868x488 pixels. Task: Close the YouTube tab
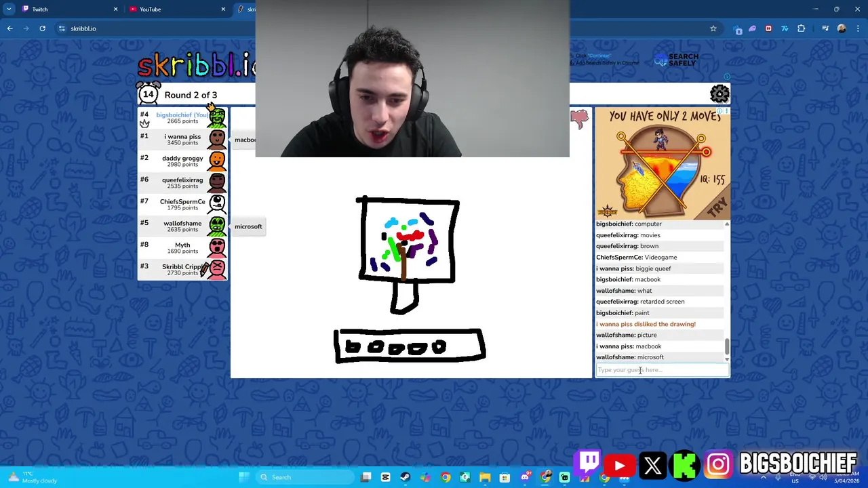pos(223,9)
